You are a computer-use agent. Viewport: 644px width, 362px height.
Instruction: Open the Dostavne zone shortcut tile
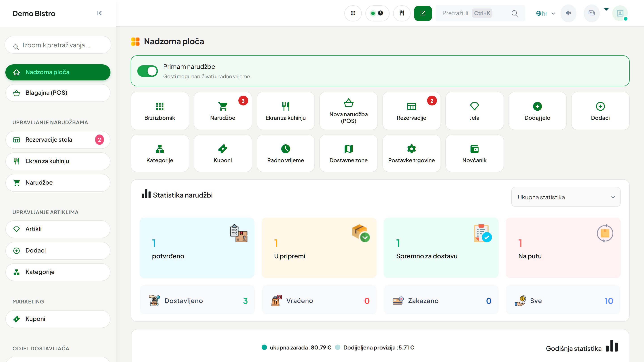(349, 153)
